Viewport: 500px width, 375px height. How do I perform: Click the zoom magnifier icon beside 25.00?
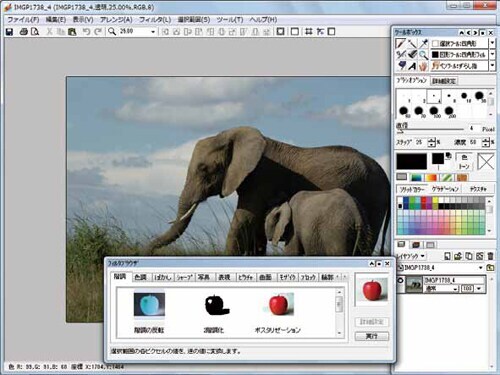click(112, 32)
